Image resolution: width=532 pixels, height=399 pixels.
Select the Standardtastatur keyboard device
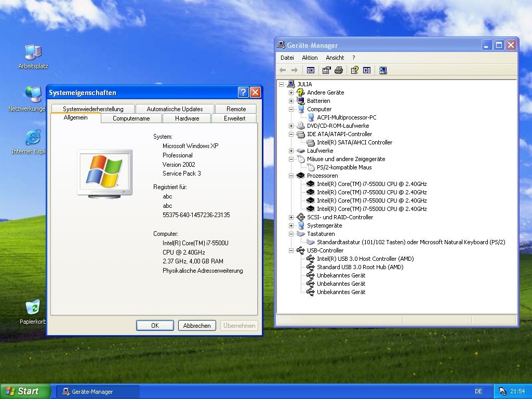click(x=411, y=242)
